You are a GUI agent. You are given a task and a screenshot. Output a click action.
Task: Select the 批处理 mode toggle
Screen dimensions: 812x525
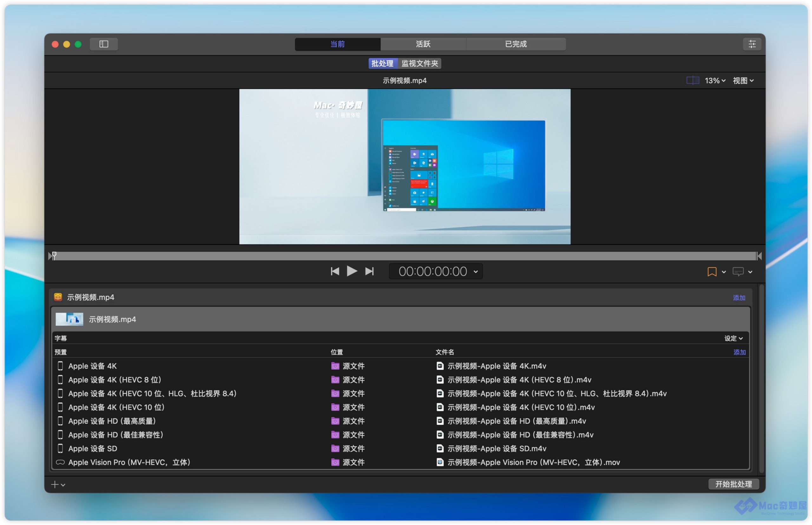click(x=382, y=63)
